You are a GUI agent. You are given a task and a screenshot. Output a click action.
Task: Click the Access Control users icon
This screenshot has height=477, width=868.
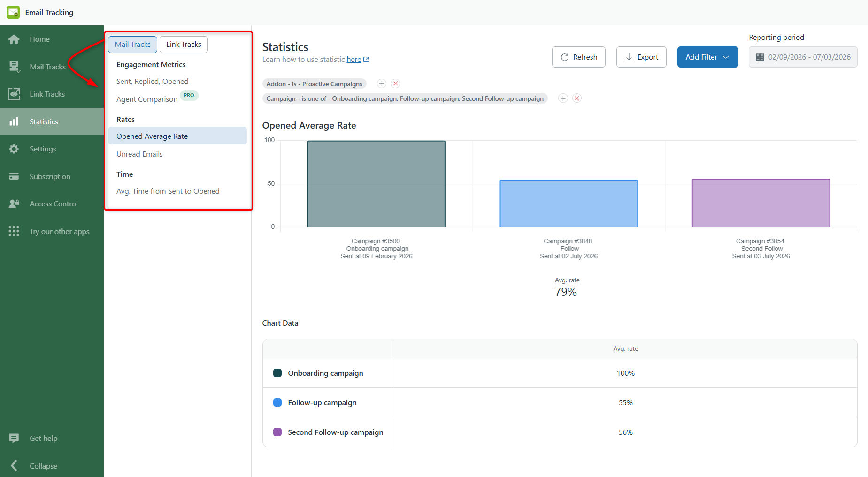[14, 204]
